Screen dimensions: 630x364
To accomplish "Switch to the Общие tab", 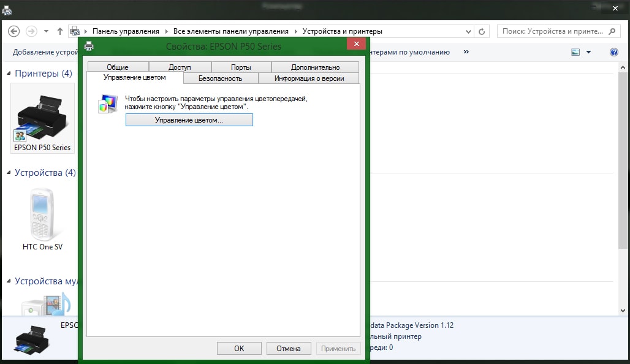I will pyautogui.click(x=118, y=67).
